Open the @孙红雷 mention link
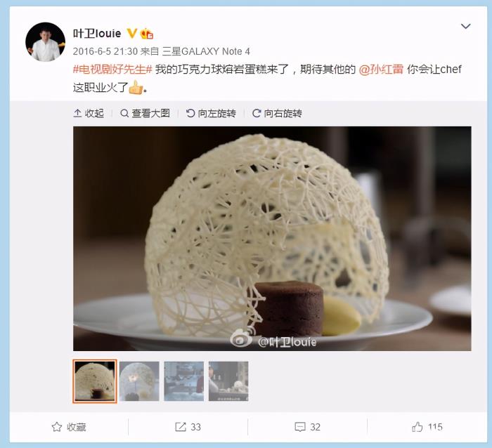 (x=381, y=70)
